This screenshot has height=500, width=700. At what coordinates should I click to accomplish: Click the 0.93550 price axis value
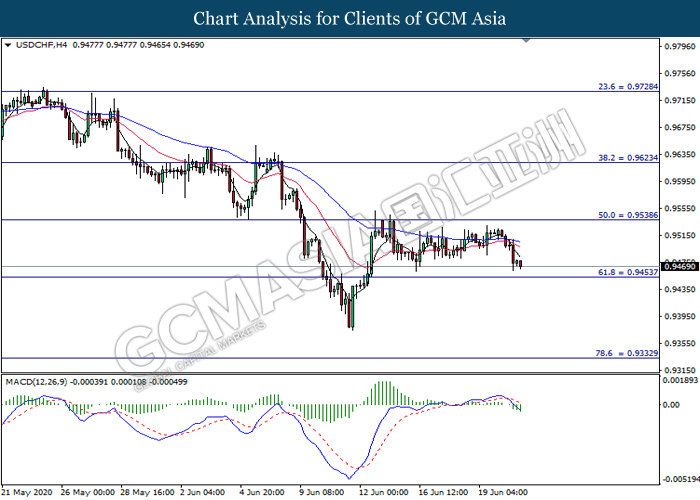click(x=680, y=343)
